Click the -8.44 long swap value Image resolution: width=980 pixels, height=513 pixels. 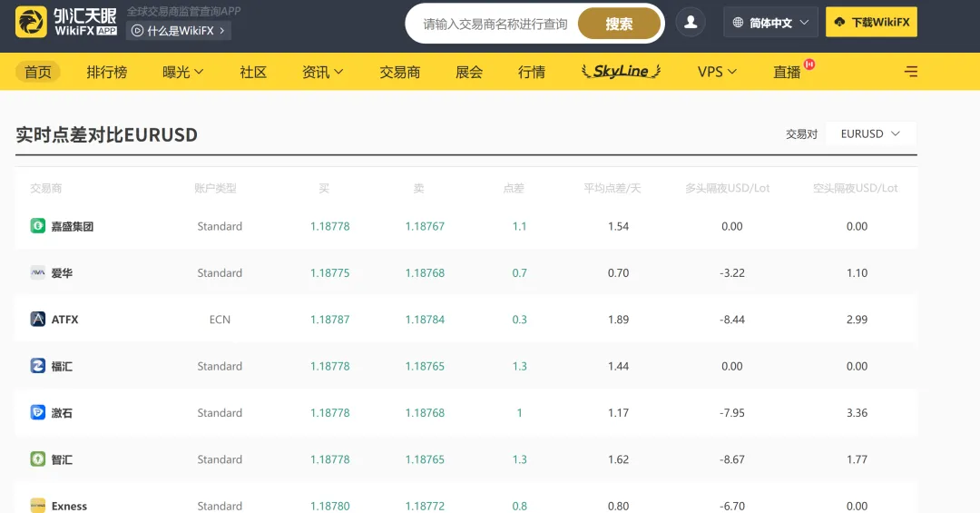coord(732,319)
